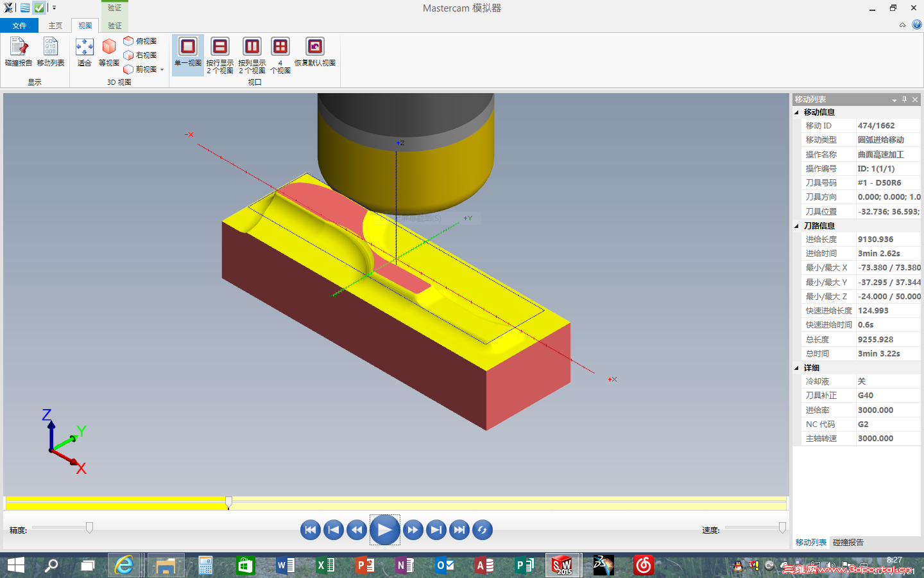
Task: Click the 移动列表 ribbon button
Action: 51,51
